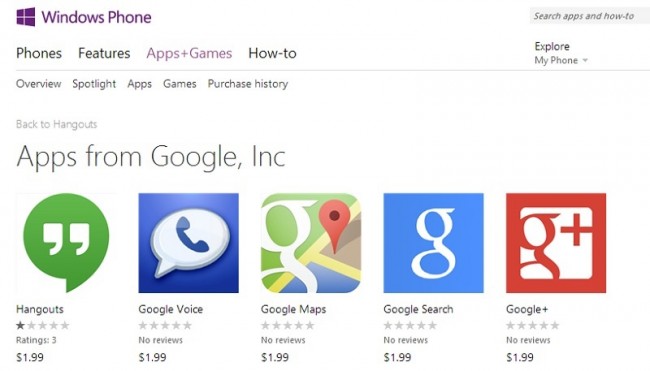Viewport: 650px width, 371px height.
Task: Open the Google+ app icon
Action: click(x=556, y=243)
